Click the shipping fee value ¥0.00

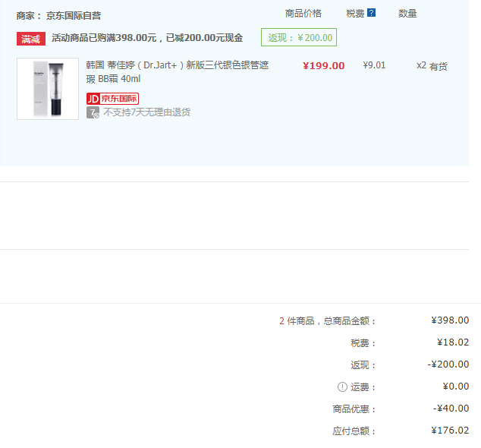pyautogui.click(x=455, y=386)
